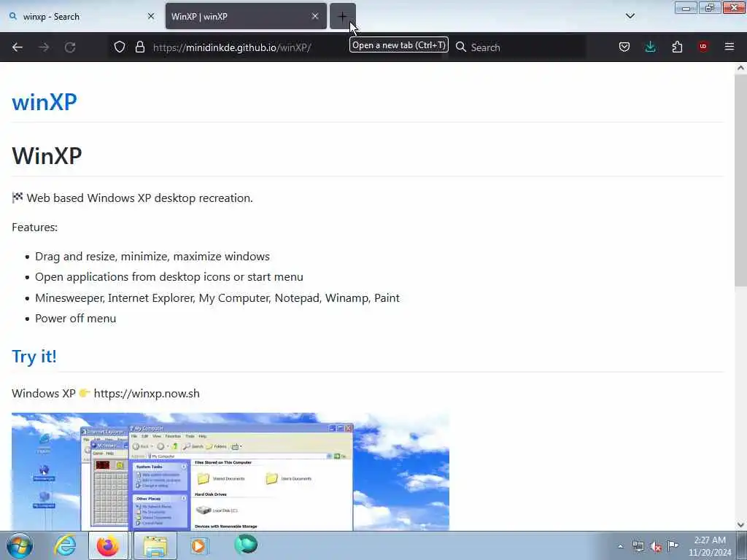The width and height of the screenshot is (747, 560).
Task: View site security padlock details
Action: coord(139,47)
